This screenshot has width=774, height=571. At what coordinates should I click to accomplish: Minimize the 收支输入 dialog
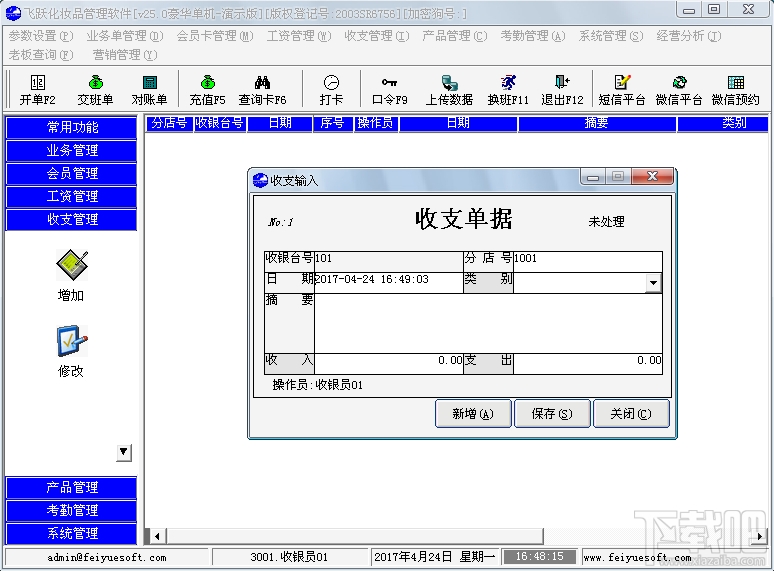click(x=593, y=177)
